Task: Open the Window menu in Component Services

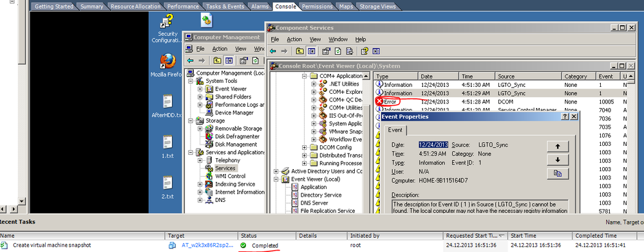Action: coord(338,39)
